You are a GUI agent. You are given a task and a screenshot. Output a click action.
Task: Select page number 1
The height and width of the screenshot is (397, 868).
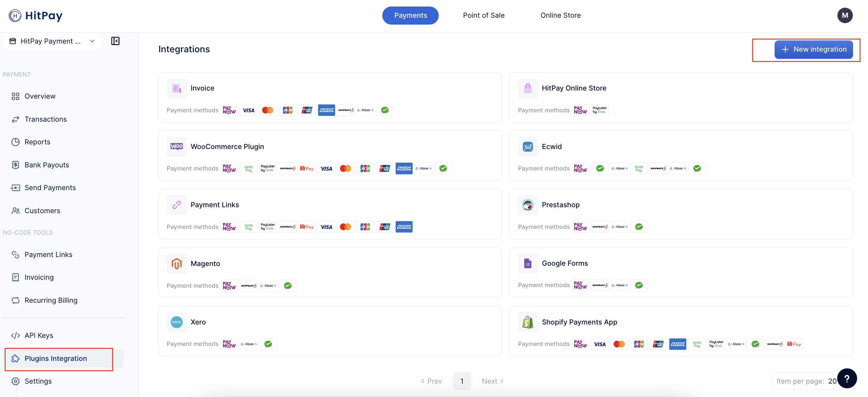point(462,381)
